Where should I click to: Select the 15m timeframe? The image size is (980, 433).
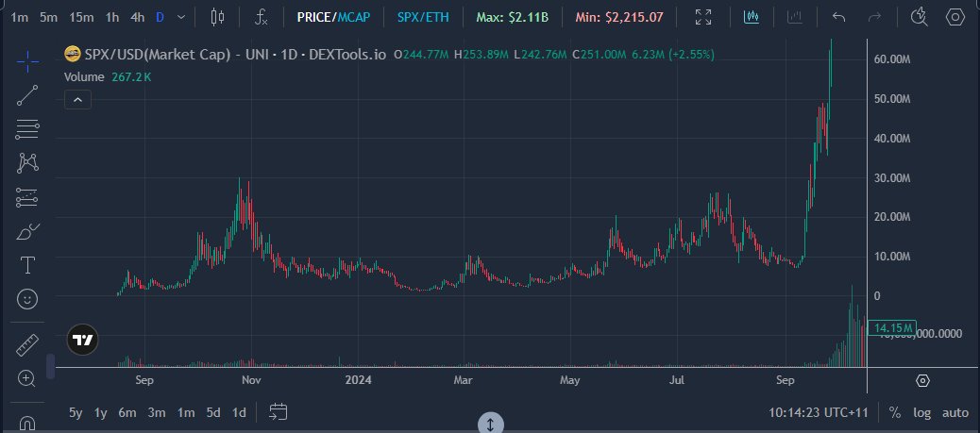81,17
